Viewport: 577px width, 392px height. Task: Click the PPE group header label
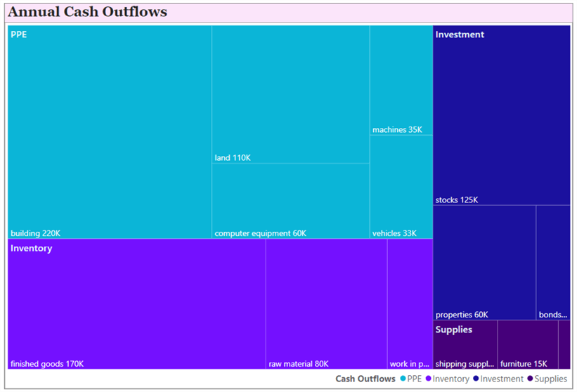[x=19, y=34]
